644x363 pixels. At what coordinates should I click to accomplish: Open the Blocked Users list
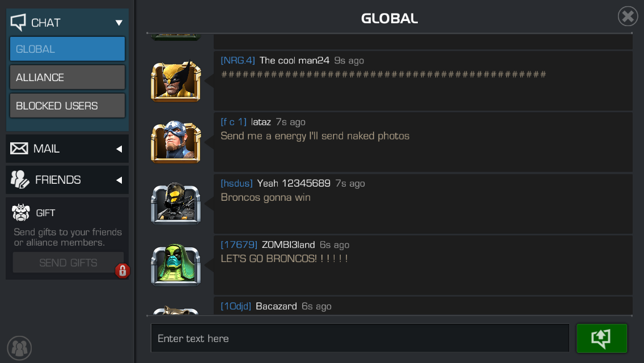coord(67,105)
